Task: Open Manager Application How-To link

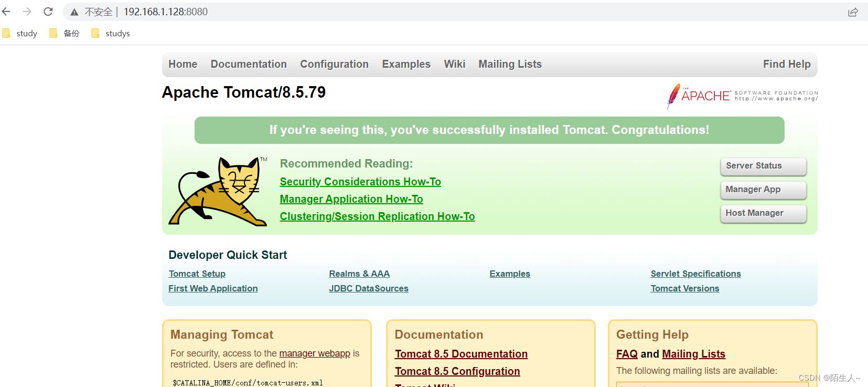Action: [x=351, y=199]
